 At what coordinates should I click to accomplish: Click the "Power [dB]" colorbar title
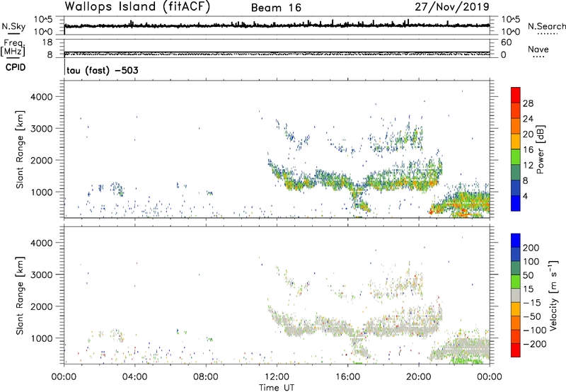pyautogui.click(x=540, y=149)
